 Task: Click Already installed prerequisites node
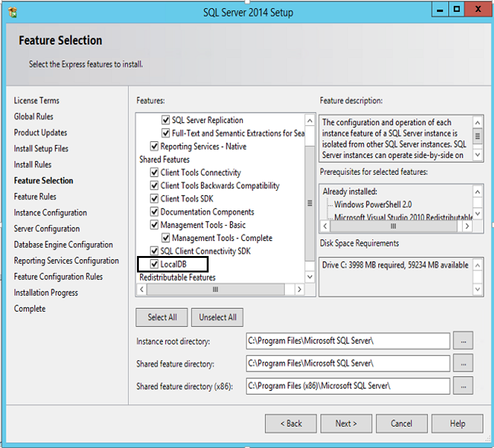(349, 191)
